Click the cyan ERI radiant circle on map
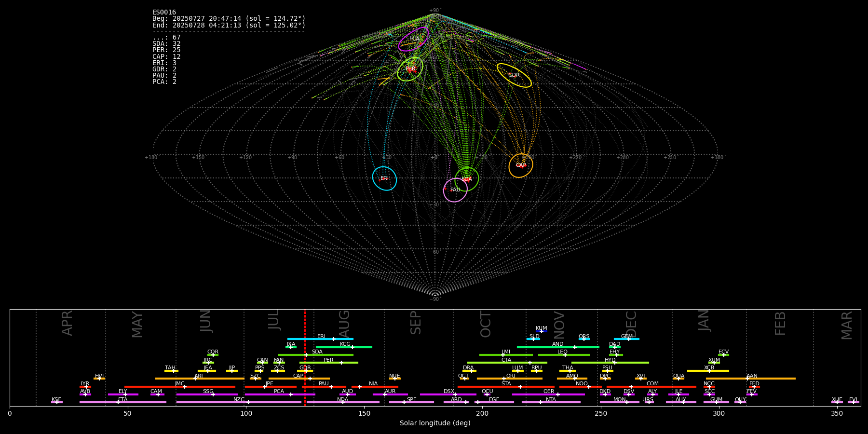The height and width of the screenshot is (434, 868). pyautogui.click(x=384, y=178)
